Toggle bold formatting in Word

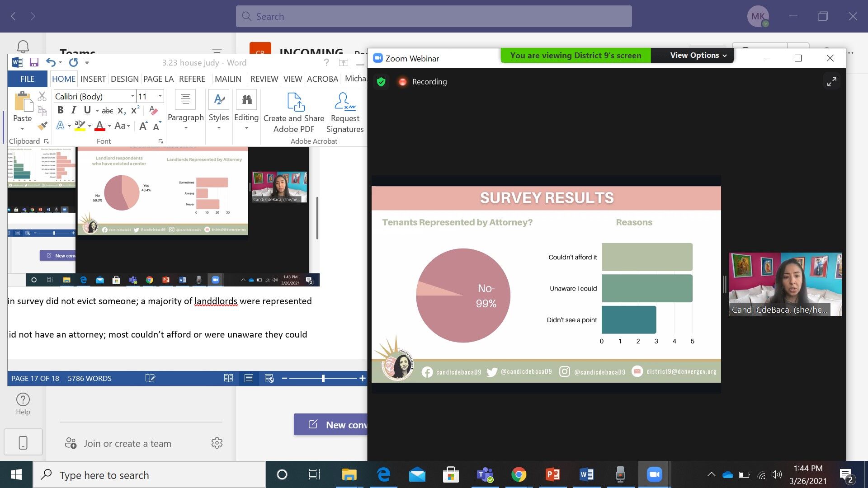coord(60,110)
